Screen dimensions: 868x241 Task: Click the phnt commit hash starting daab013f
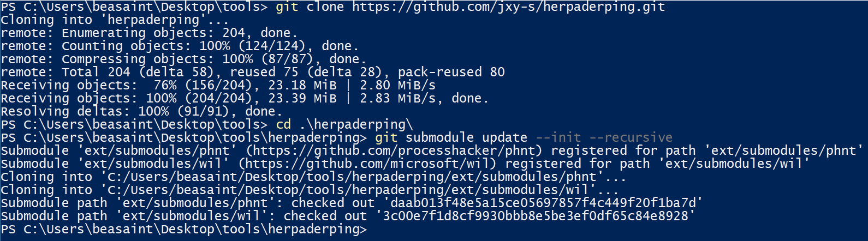tap(543, 203)
